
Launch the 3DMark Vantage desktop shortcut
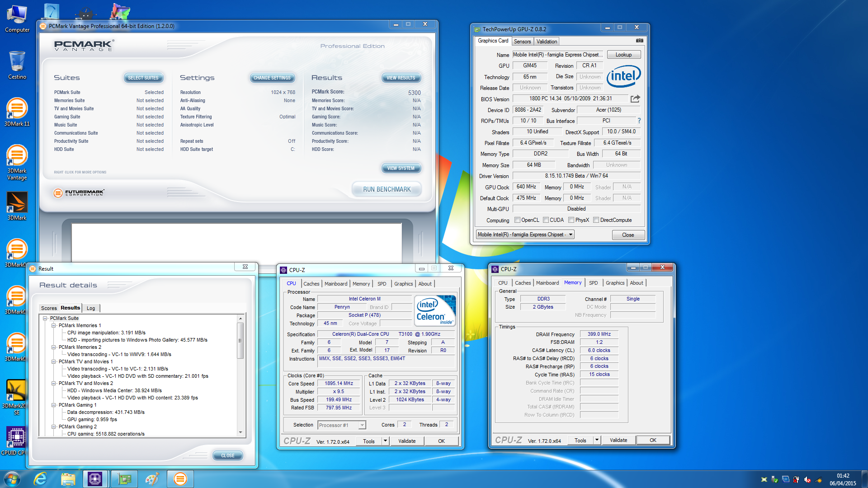point(17,162)
